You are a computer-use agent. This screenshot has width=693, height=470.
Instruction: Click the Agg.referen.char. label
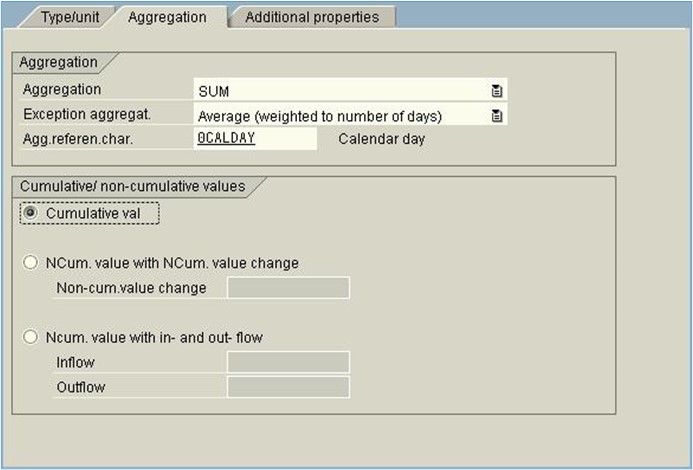point(78,139)
